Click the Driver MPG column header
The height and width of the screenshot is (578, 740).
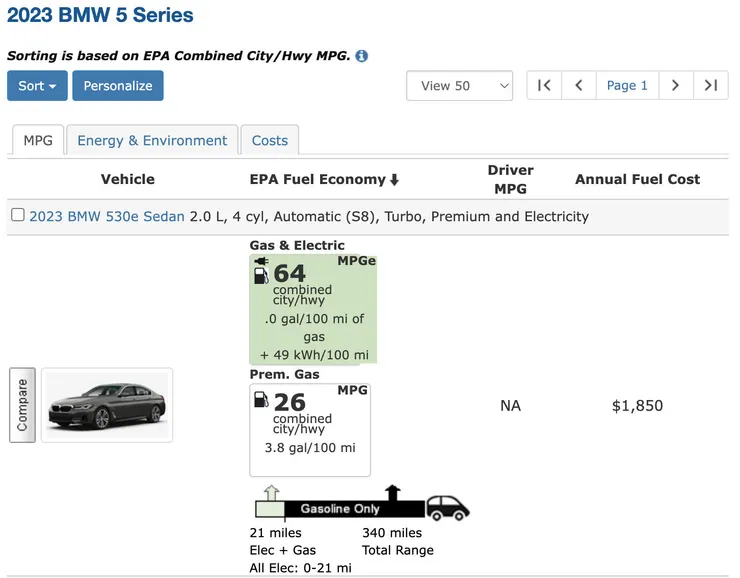pyautogui.click(x=511, y=179)
